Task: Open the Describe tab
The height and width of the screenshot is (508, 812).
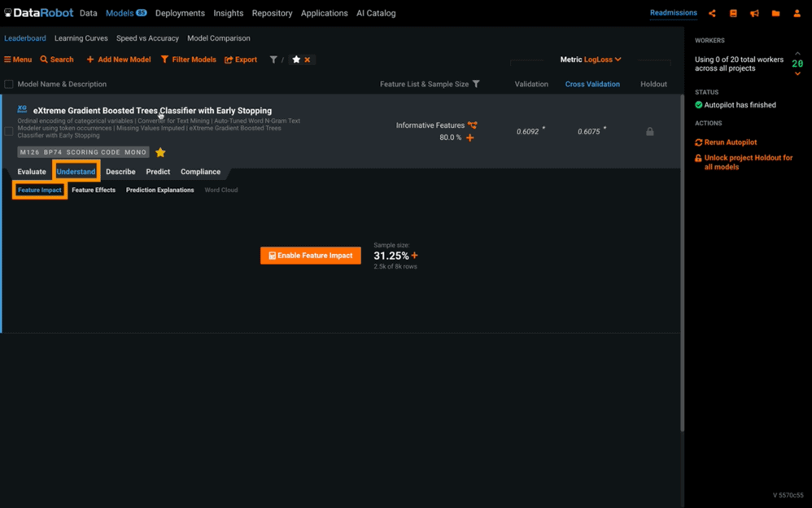Action: click(120, 172)
